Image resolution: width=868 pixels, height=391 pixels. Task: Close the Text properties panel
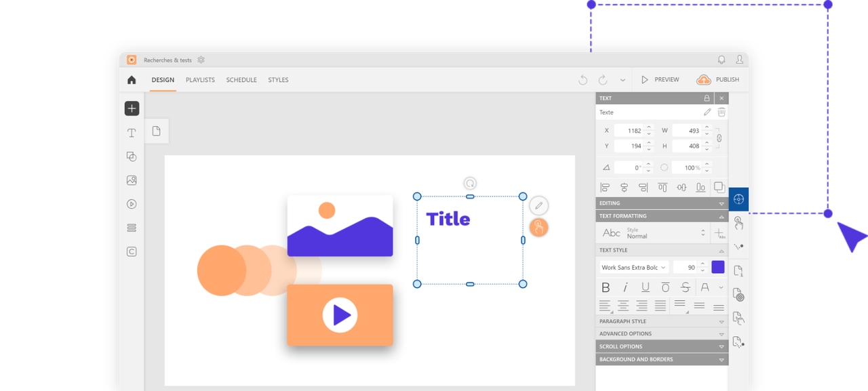[722, 98]
